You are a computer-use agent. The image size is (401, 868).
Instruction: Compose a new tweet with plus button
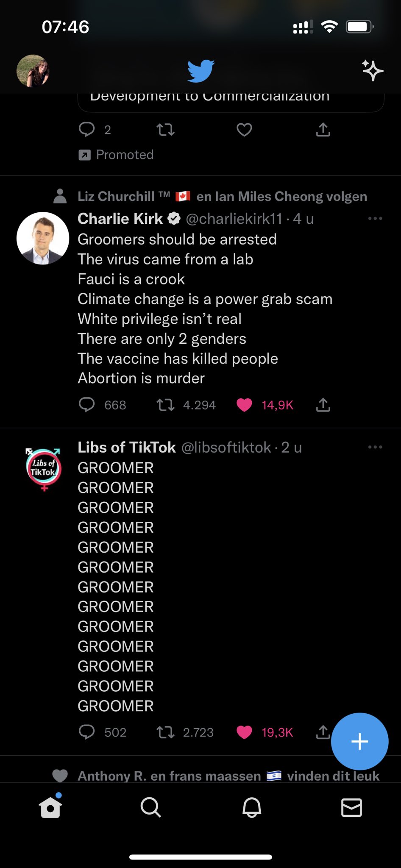pyautogui.click(x=359, y=741)
